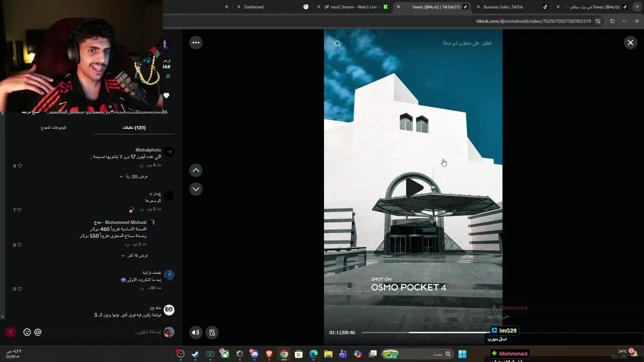Click the tiktok.com address bar URL
The height and width of the screenshot is (362, 644).
click(533, 21)
